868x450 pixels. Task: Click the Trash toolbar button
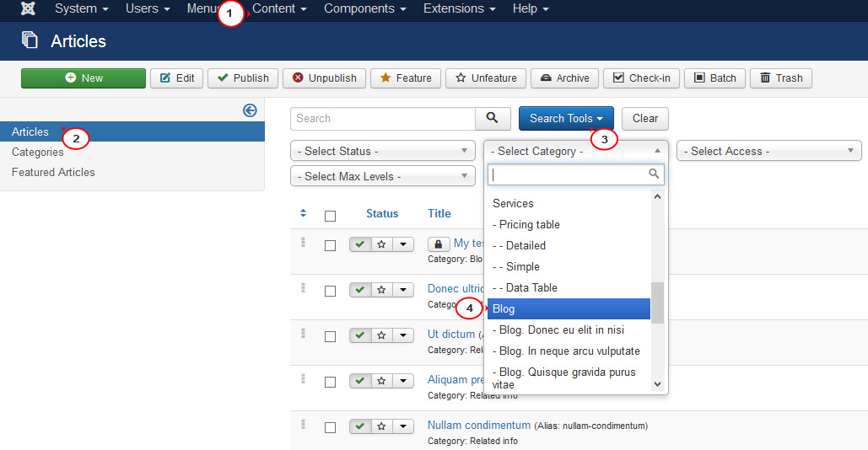pyautogui.click(x=781, y=78)
